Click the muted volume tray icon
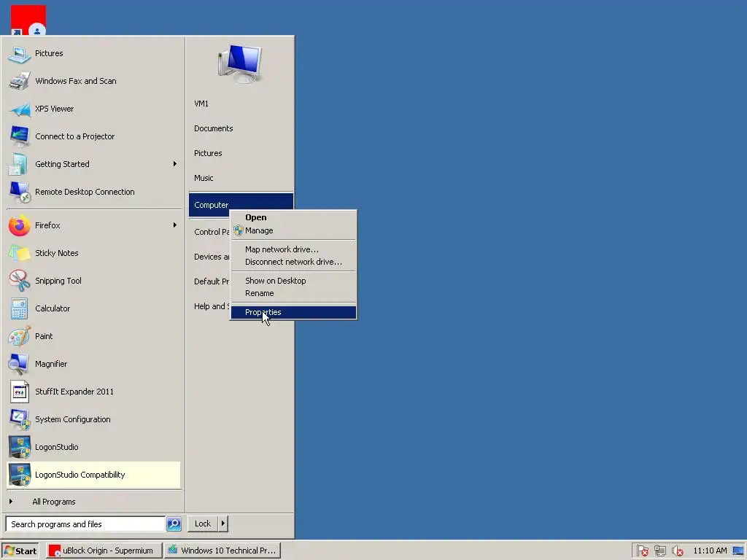Viewport: 747px width, 560px height. pyautogui.click(x=677, y=551)
